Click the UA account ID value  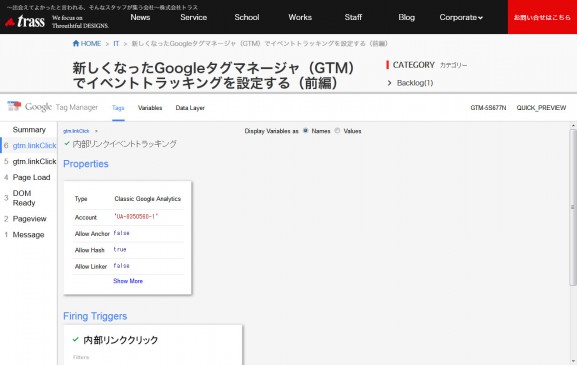pyautogui.click(x=136, y=216)
